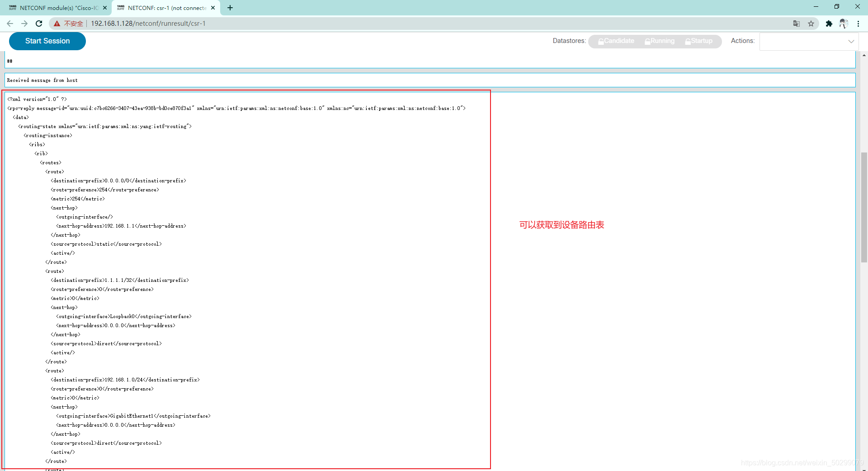Open a new browser tab with plus button
Image resolution: width=868 pixels, height=471 pixels.
pos(230,8)
